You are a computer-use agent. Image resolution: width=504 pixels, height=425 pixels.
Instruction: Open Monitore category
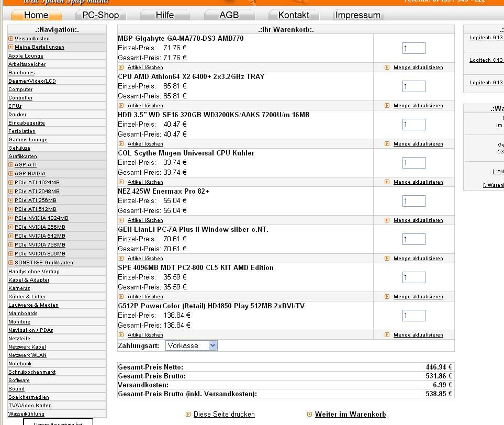[19, 322]
